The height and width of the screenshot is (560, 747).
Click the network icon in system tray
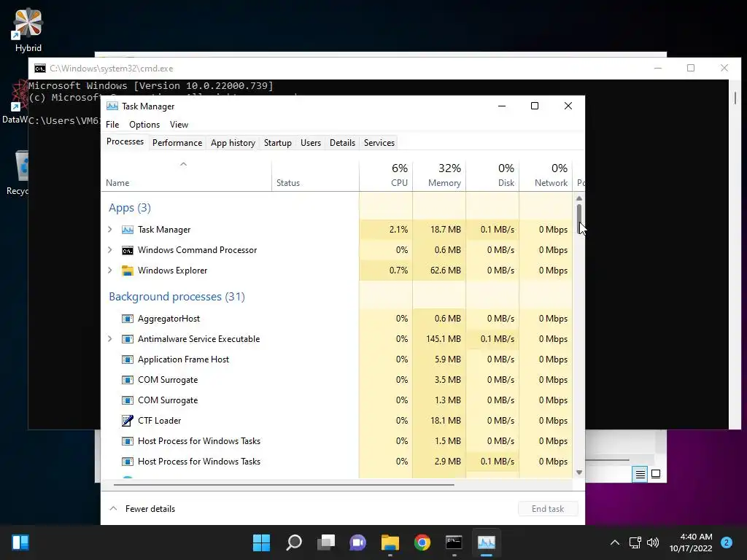(635, 542)
